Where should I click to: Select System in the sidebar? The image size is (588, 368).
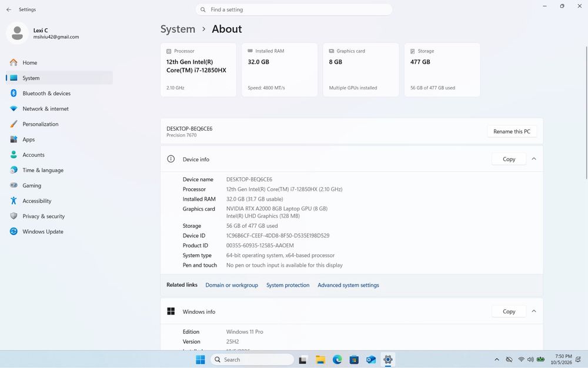coord(59,78)
